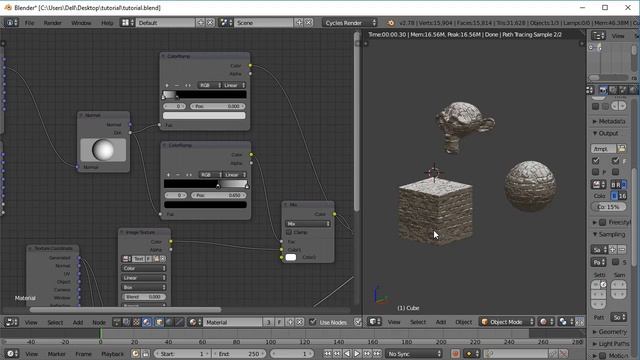The image size is (640, 360).
Task: Click the Blender logo in info bar
Action: (x=391, y=23)
